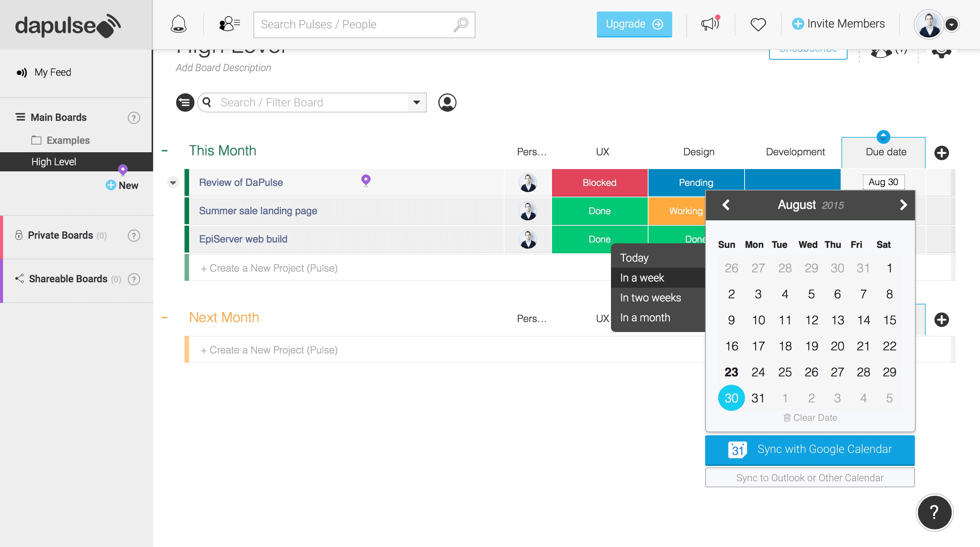Open the people directory icon
The width and height of the screenshot is (980, 547).
(x=229, y=24)
